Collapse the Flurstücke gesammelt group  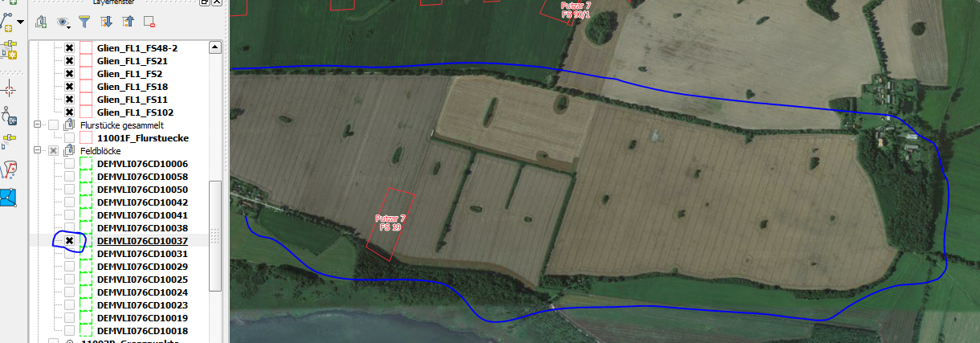(x=37, y=125)
